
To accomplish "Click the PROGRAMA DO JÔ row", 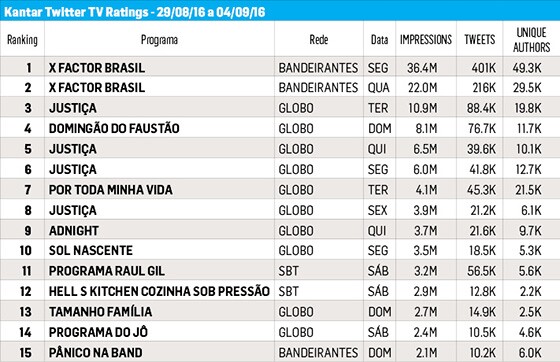I will pyautogui.click(x=280, y=332).
